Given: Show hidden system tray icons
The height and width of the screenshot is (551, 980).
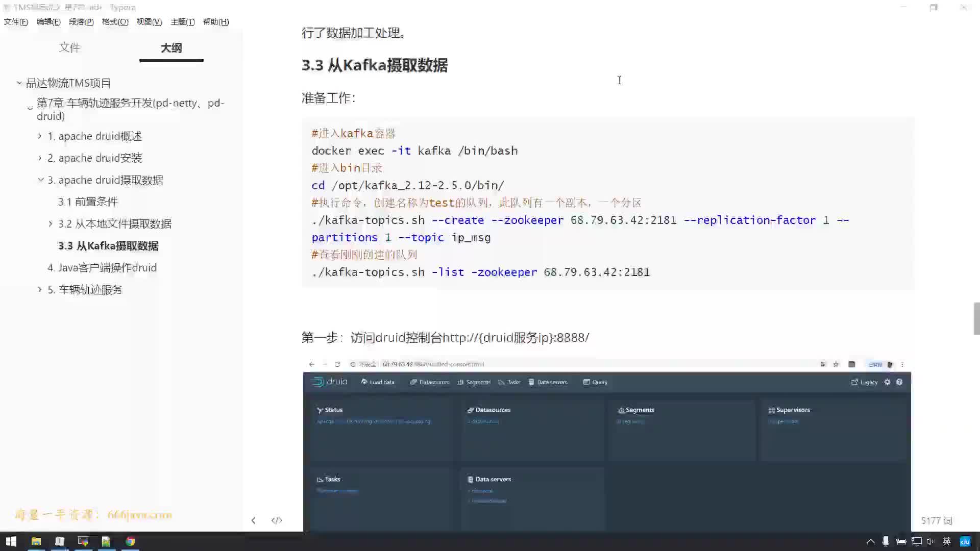Looking at the screenshot, I should point(871,541).
